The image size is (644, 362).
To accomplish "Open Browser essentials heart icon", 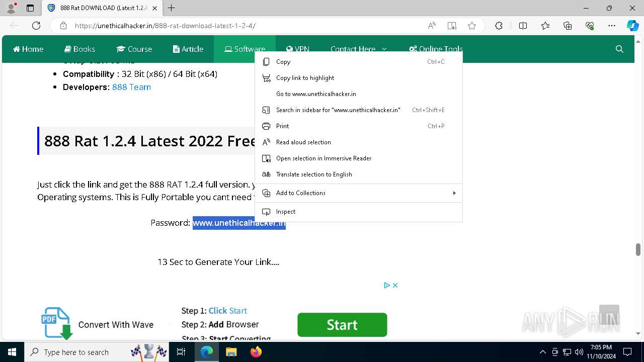I will coord(590,26).
